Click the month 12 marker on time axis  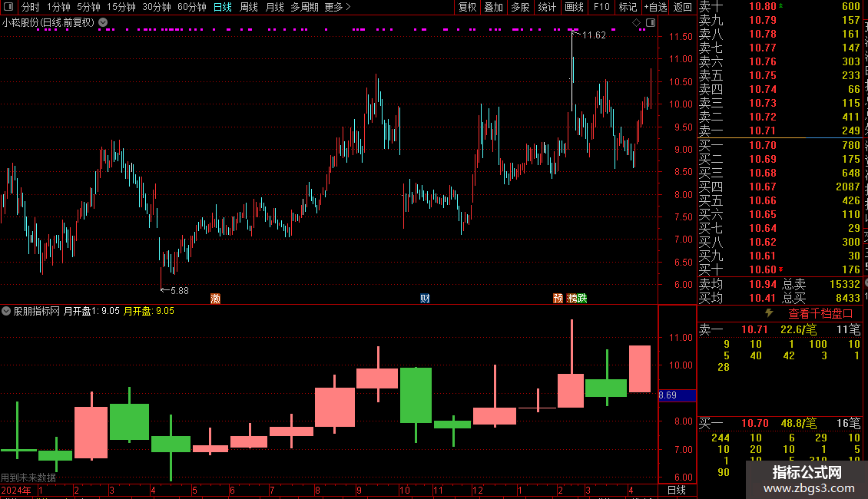pyautogui.click(x=478, y=490)
